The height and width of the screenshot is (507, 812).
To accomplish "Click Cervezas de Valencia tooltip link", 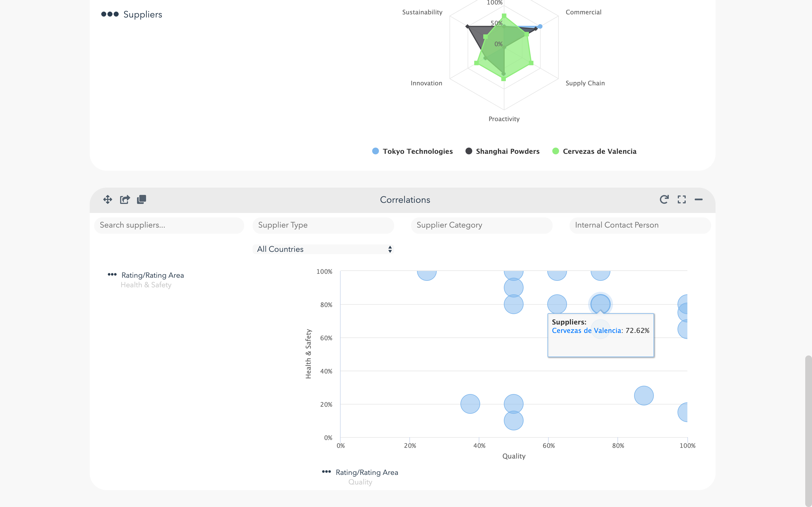I will [x=586, y=331].
